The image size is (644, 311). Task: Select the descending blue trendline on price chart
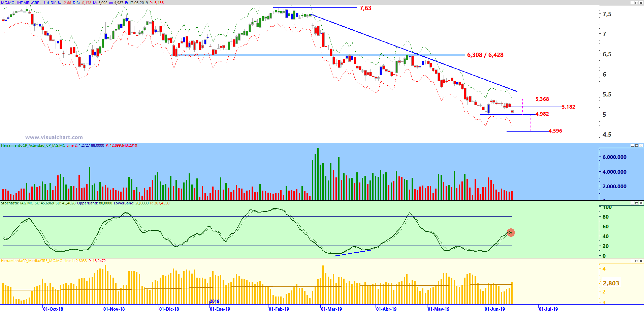[414, 53]
